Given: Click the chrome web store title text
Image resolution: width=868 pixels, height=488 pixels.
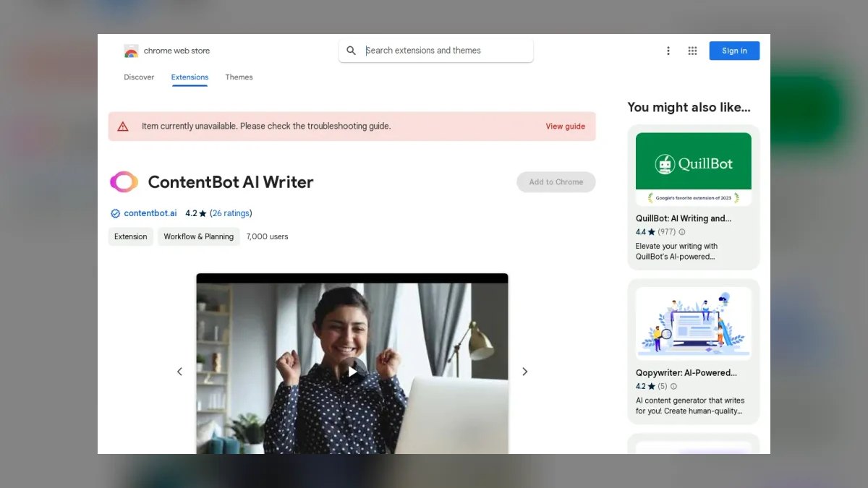Looking at the screenshot, I should pyautogui.click(x=176, y=51).
